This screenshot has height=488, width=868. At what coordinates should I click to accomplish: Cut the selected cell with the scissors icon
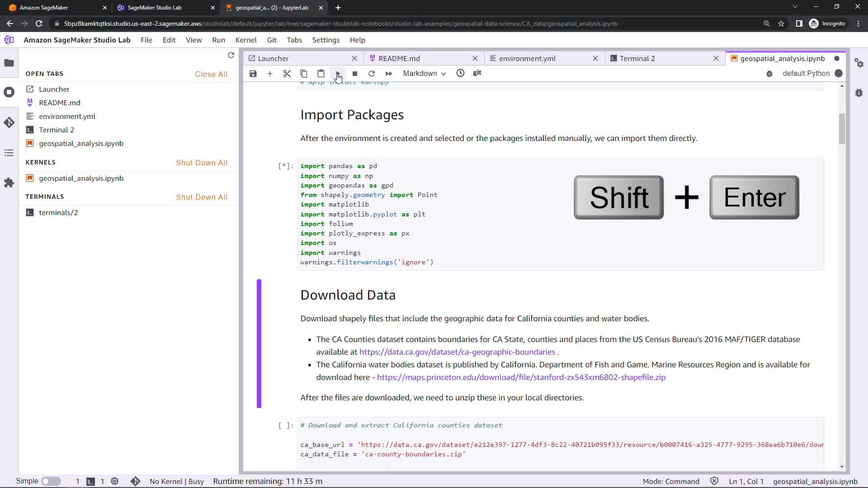[x=287, y=74]
